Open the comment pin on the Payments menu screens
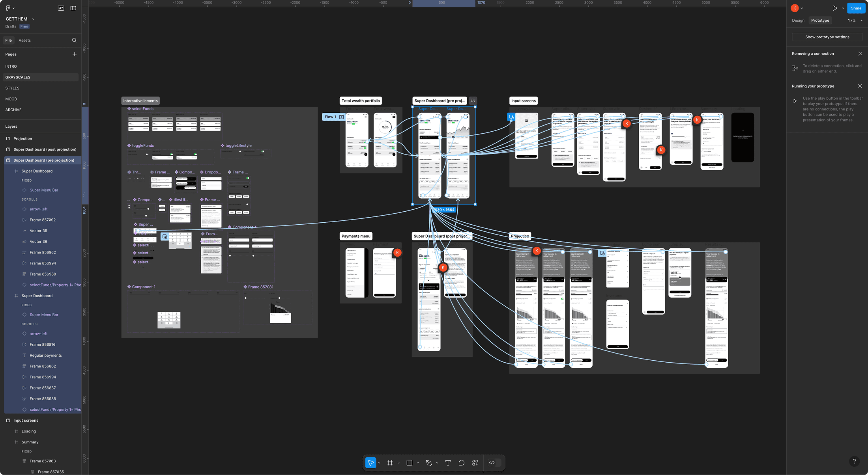The image size is (868, 475). coord(398,253)
